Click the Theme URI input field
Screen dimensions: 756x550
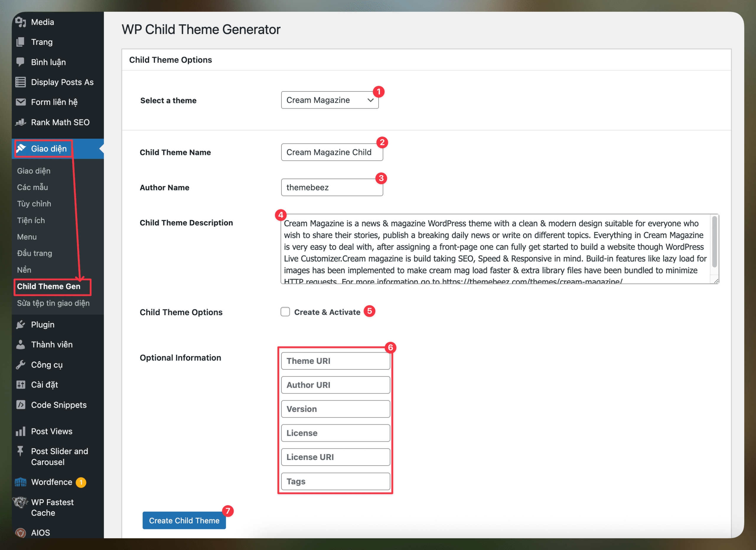pos(335,361)
